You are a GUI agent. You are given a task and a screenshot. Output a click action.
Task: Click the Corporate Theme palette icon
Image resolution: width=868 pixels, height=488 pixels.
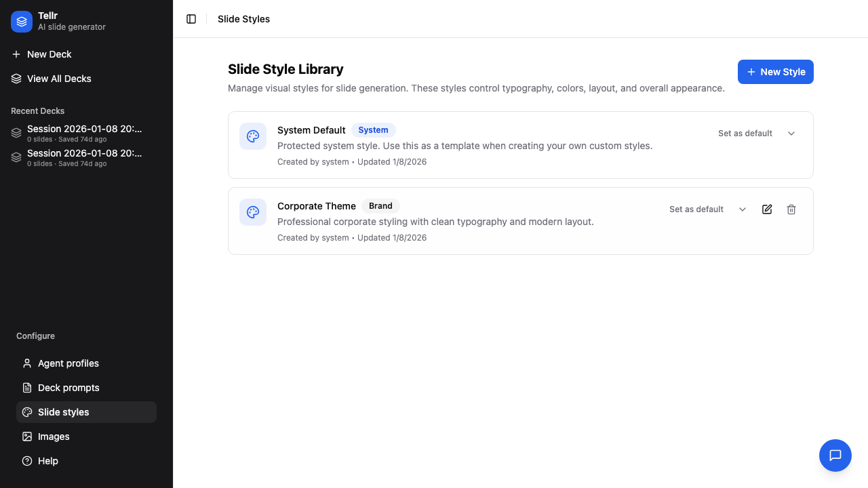[x=253, y=212]
